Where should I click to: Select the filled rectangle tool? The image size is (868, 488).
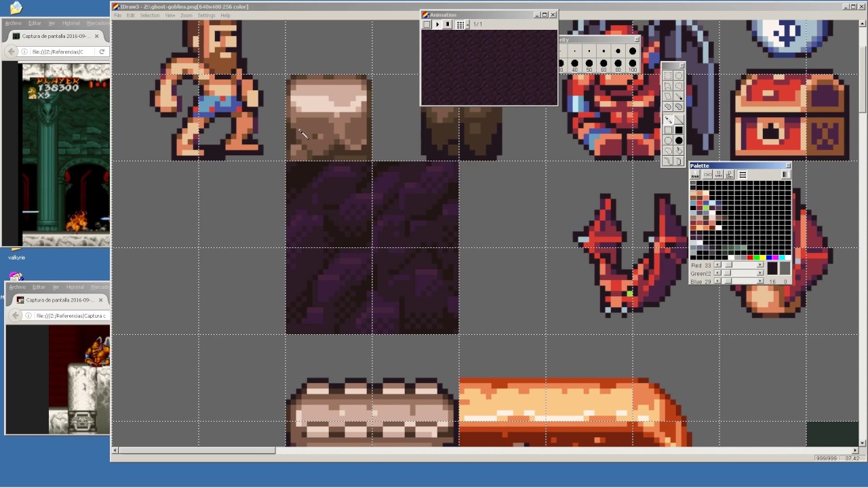pyautogui.click(x=679, y=130)
